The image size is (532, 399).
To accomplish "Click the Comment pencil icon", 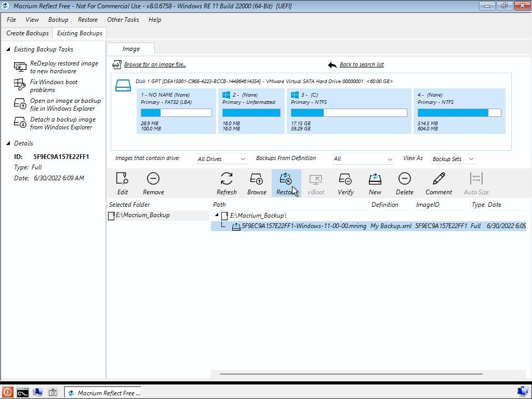I will pyautogui.click(x=438, y=179).
